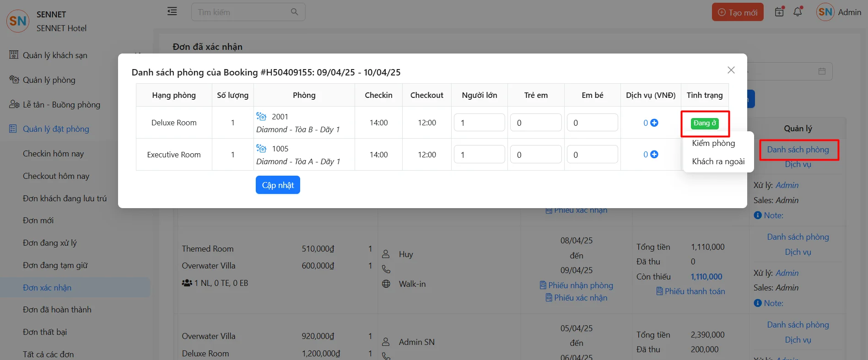Expand 'Lễ tân - Buồng phòng' menu
This screenshot has width=868, height=360.
click(61, 105)
